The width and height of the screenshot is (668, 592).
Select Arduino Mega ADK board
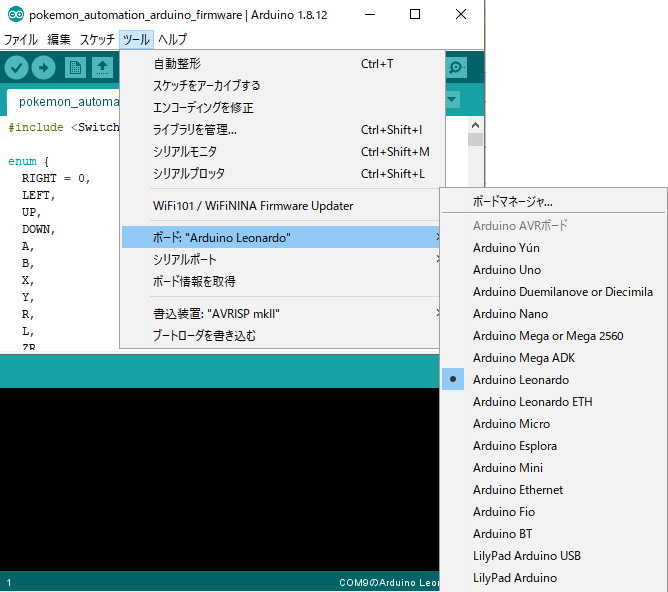click(x=554, y=358)
